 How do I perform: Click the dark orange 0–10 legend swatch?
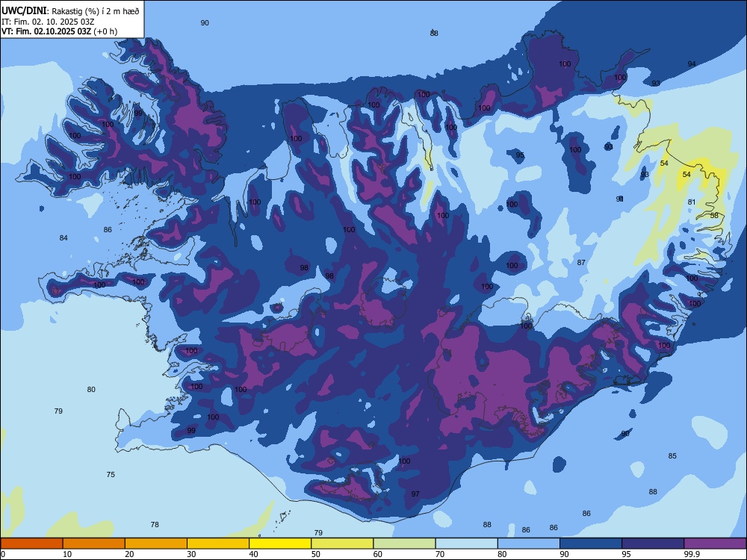click(x=31, y=544)
